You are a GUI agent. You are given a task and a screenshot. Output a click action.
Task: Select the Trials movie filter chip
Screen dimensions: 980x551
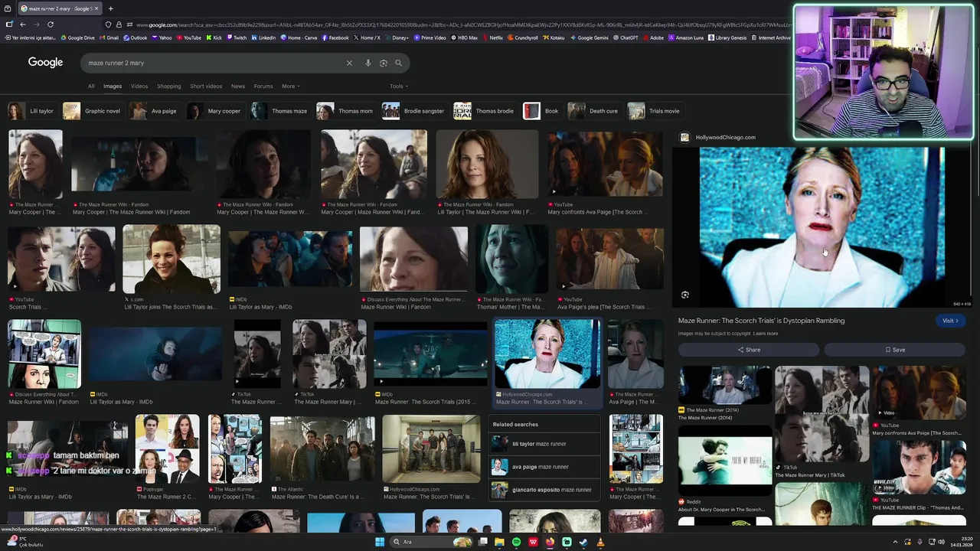pyautogui.click(x=655, y=111)
